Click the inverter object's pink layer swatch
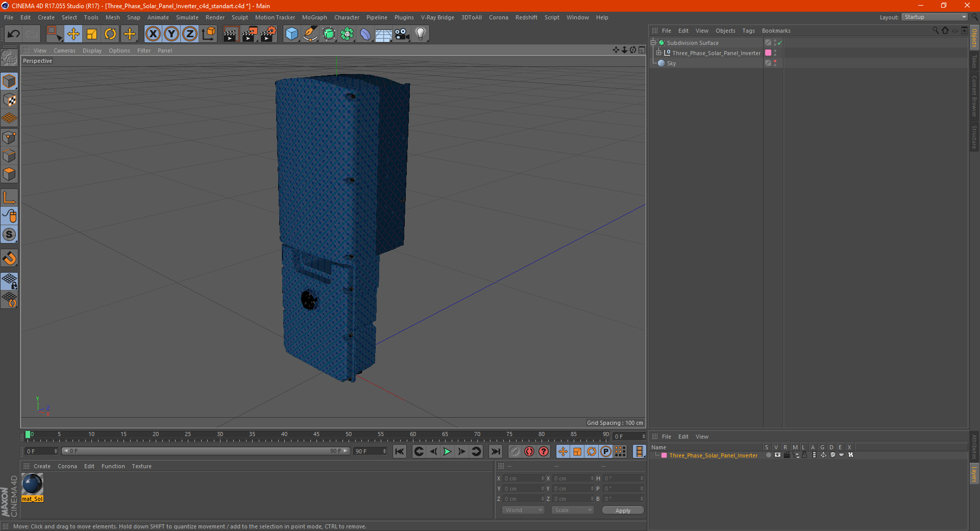Viewport: 980px width, 531px height. [768, 53]
